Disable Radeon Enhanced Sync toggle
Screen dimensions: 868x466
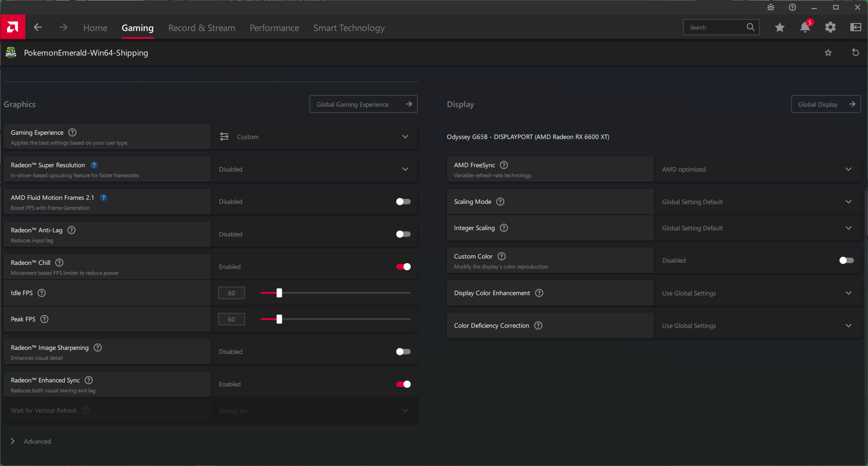pyautogui.click(x=403, y=384)
